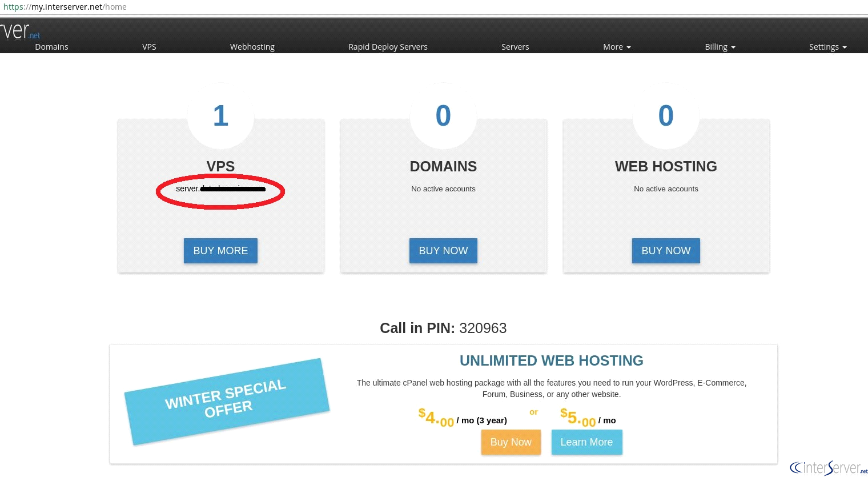Click BUY NOW under Web Hosting

[x=666, y=251]
